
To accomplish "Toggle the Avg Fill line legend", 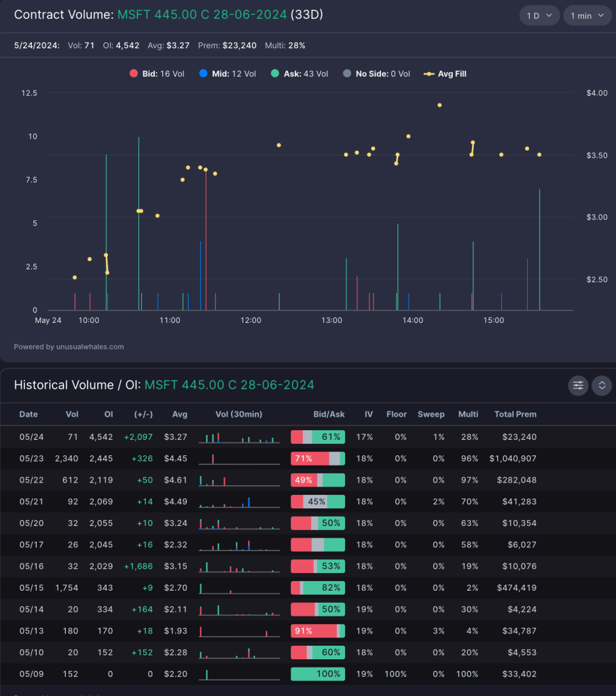I will pyautogui.click(x=445, y=74).
